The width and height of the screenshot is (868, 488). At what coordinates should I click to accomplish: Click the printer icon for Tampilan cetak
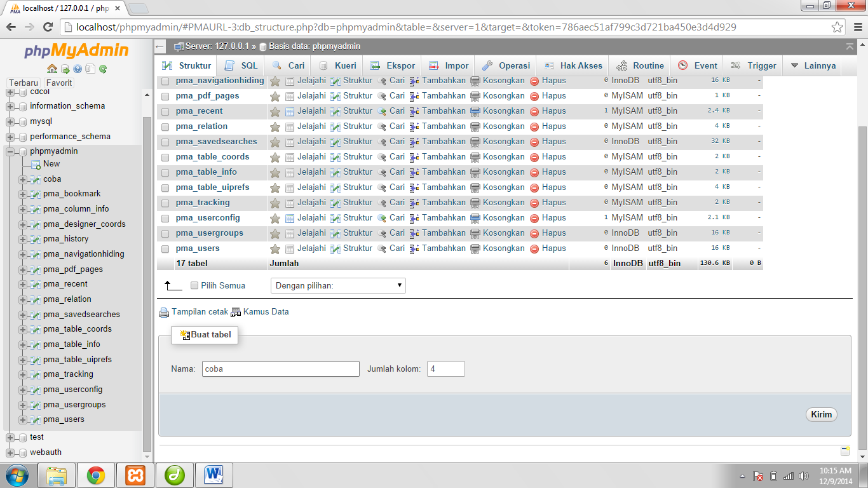[x=164, y=312]
